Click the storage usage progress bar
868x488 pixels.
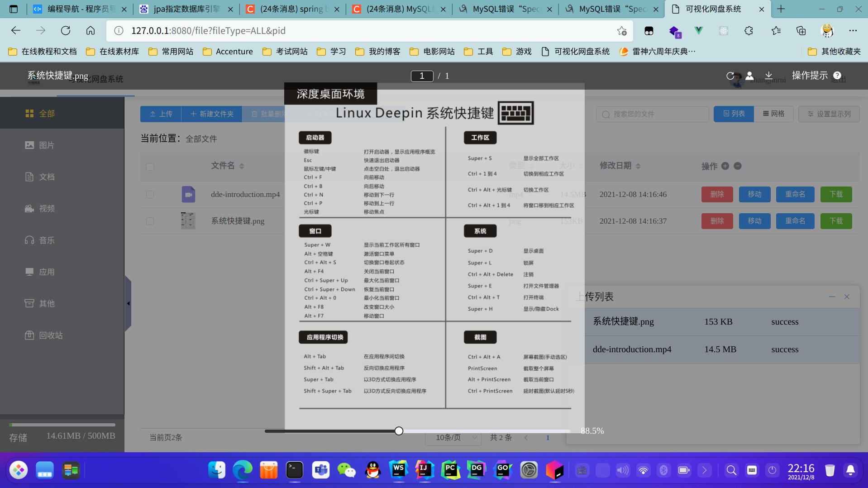tap(62, 425)
